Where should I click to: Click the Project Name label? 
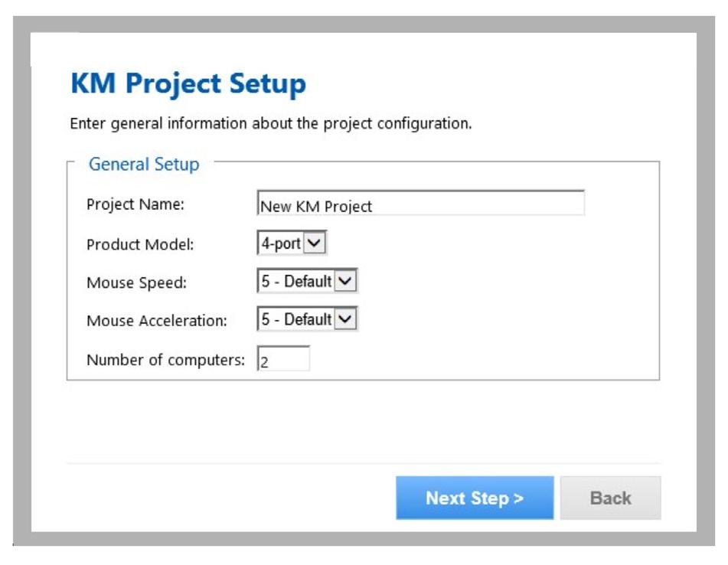coord(135,204)
